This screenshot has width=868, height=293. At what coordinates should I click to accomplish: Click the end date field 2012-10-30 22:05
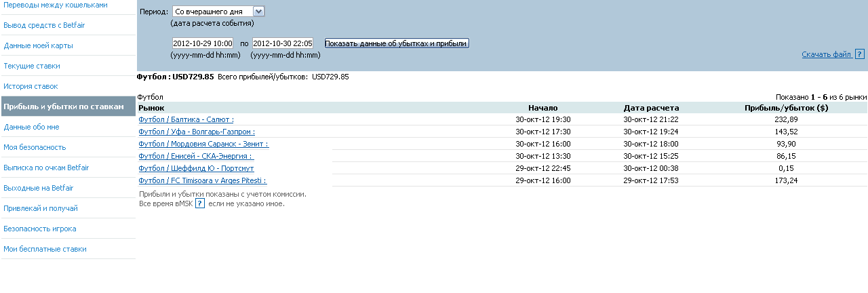283,43
